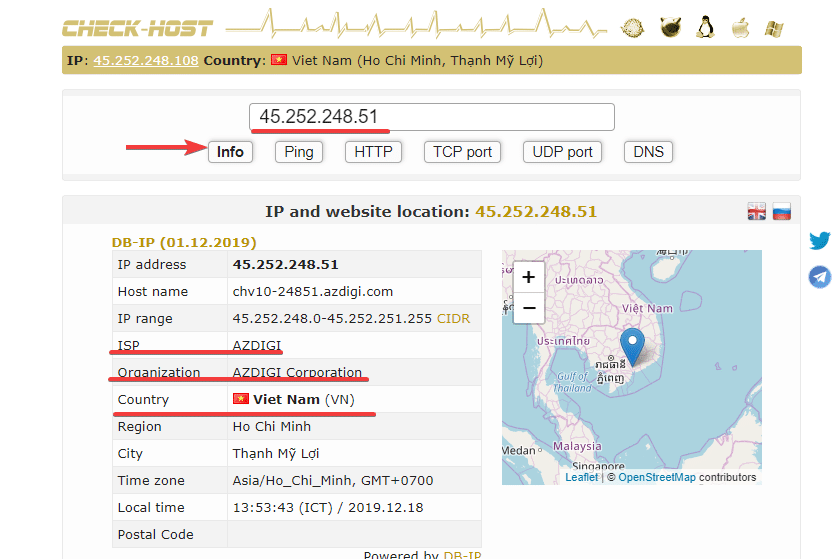Run the HTTP check

(373, 152)
